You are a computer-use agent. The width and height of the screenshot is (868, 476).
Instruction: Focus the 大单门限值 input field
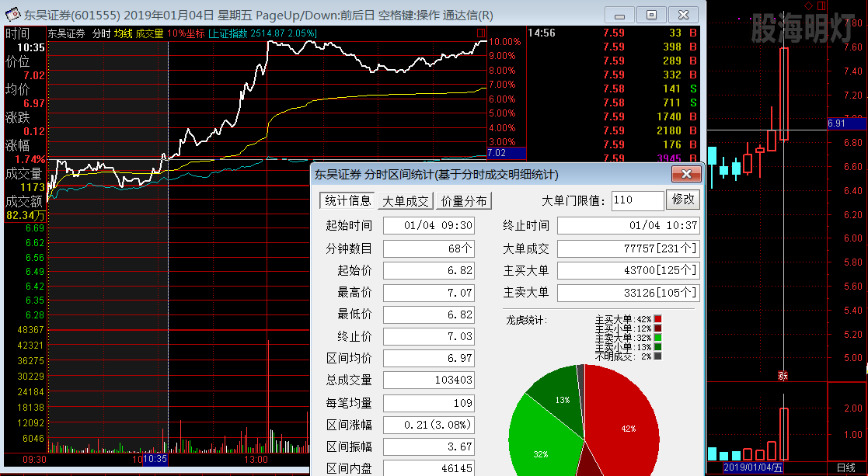[638, 200]
